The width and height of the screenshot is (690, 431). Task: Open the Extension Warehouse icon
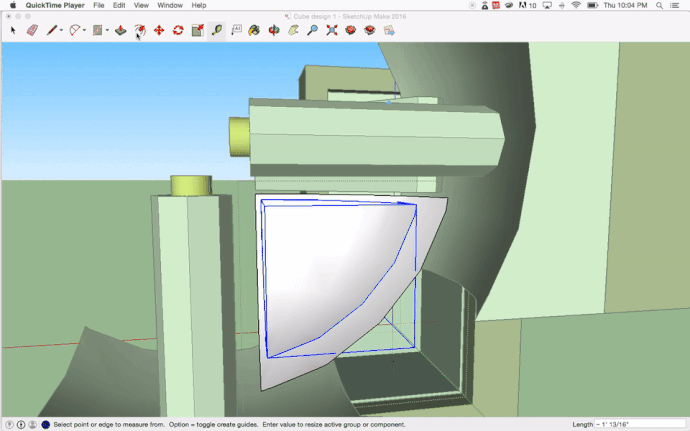pos(370,30)
